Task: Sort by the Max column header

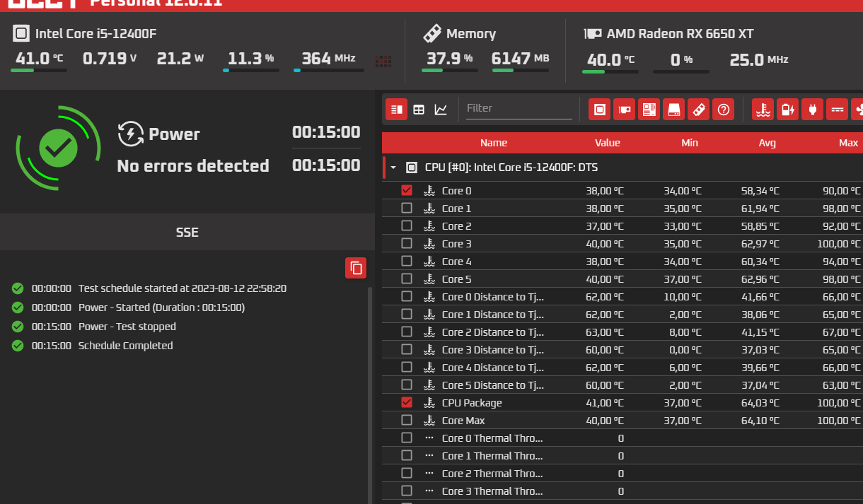Action: pyautogui.click(x=848, y=143)
